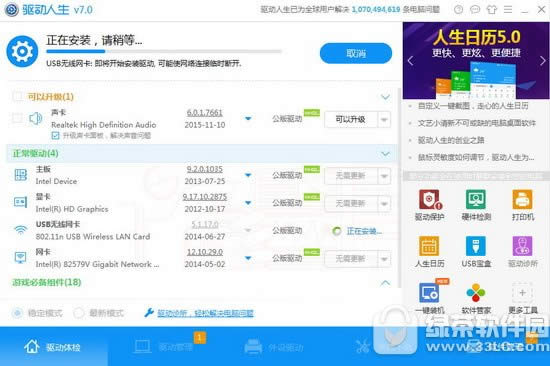
Task: Open link 文艺小清新不可或缺的电脑桌面软件
Action: click(x=476, y=123)
